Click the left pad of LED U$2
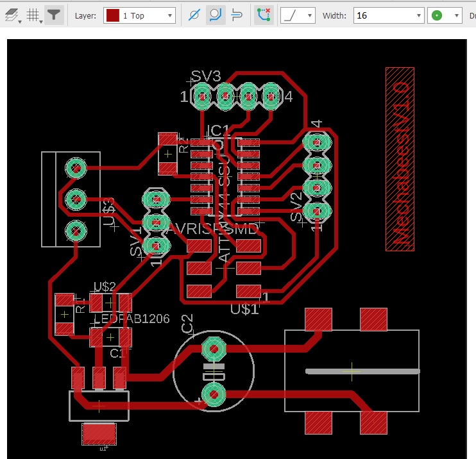Screen dimensions: 476x459 (x=96, y=303)
